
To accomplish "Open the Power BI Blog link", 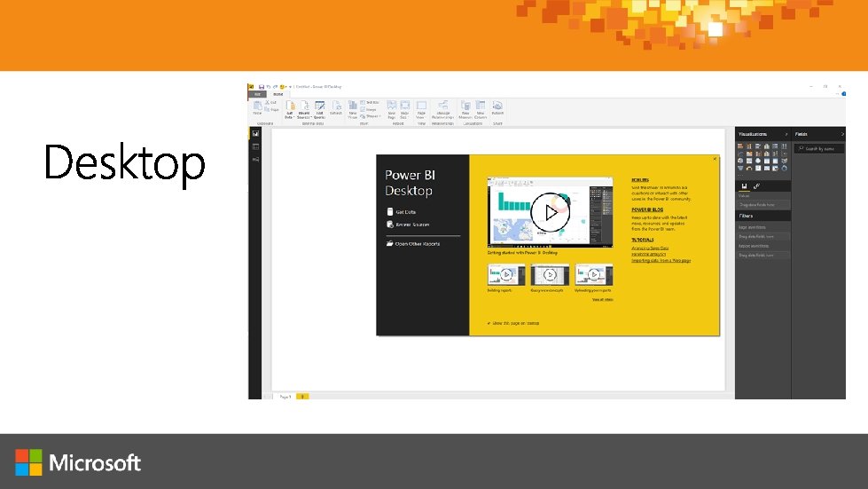I will click(647, 209).
